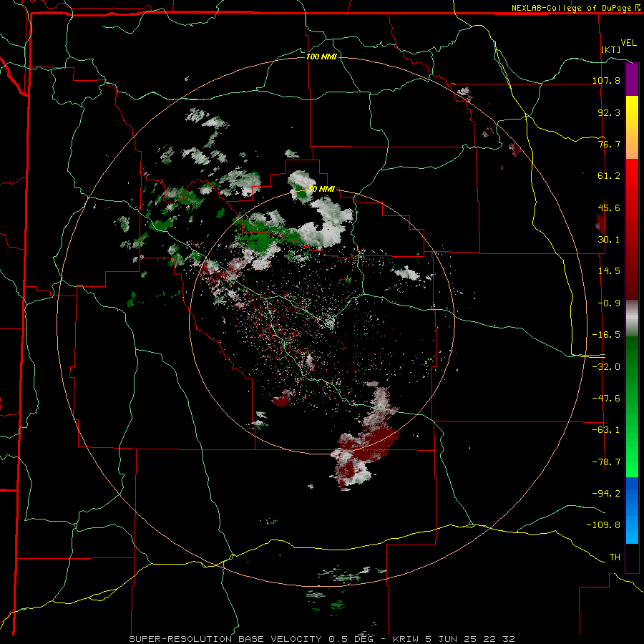Click the TH threshold label
Image resolution: width=644 pixels, height=644 pixels.
click(x=615, y=557)
